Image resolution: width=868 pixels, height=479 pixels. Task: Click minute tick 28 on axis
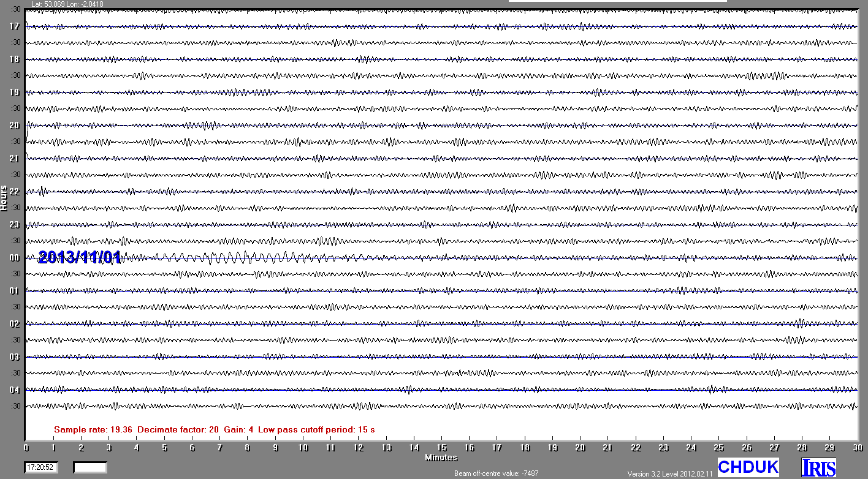(802, 447)
